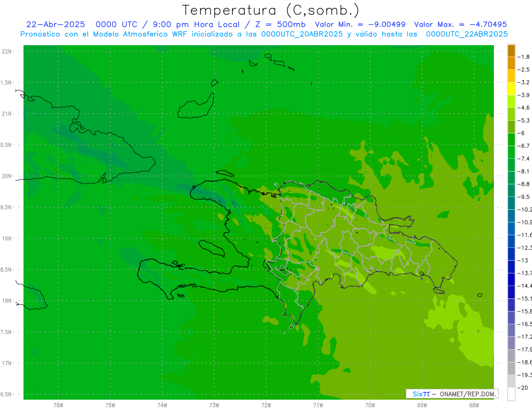Click the swatch between -8.8 and -9.5

[x=511, y=190]
